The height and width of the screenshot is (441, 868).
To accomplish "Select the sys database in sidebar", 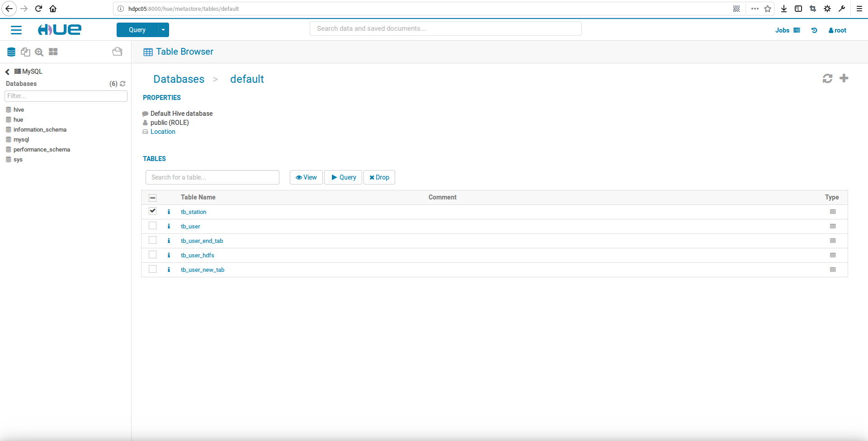I will click(x=18, y=160).
